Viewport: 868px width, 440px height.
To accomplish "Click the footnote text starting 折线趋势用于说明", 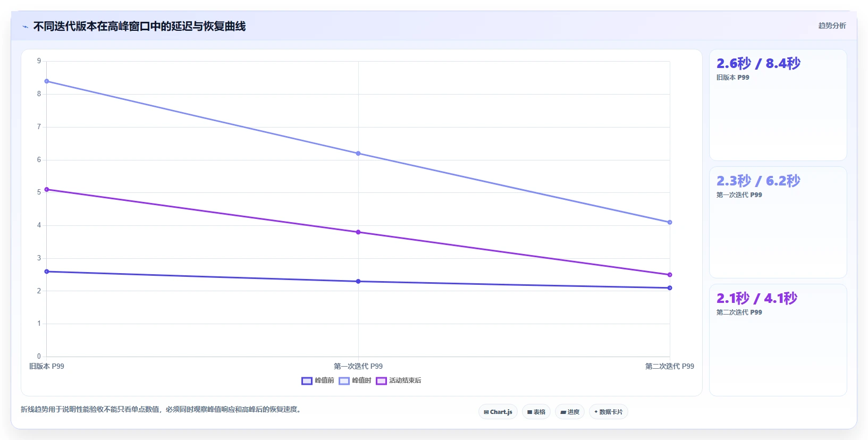I will tap(162, 409).
